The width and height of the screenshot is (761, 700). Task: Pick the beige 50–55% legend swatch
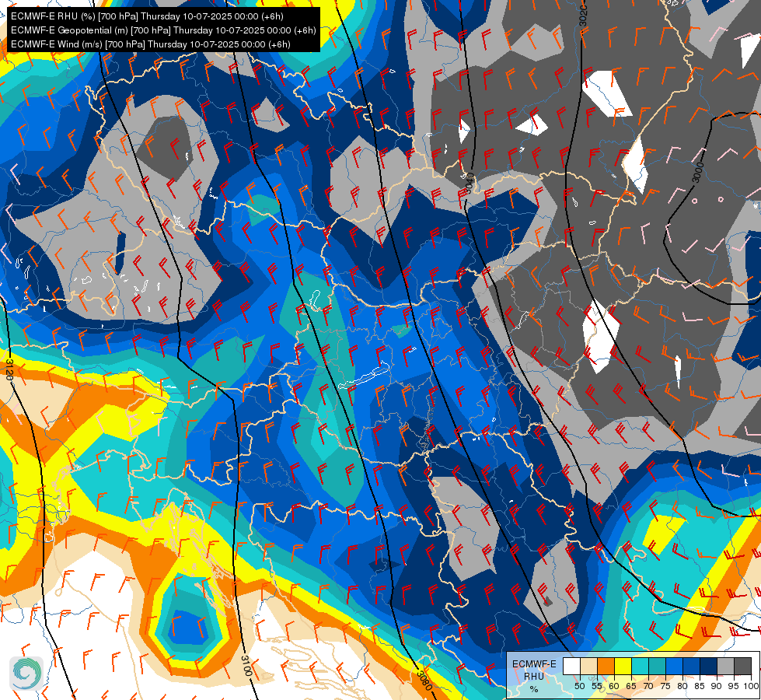pyautogui.click(x=588, y=667)
